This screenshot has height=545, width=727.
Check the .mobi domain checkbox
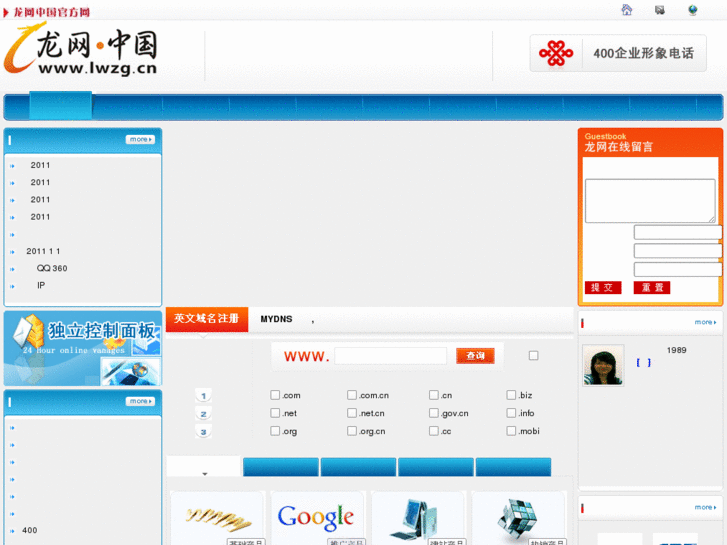click(511, 431)
